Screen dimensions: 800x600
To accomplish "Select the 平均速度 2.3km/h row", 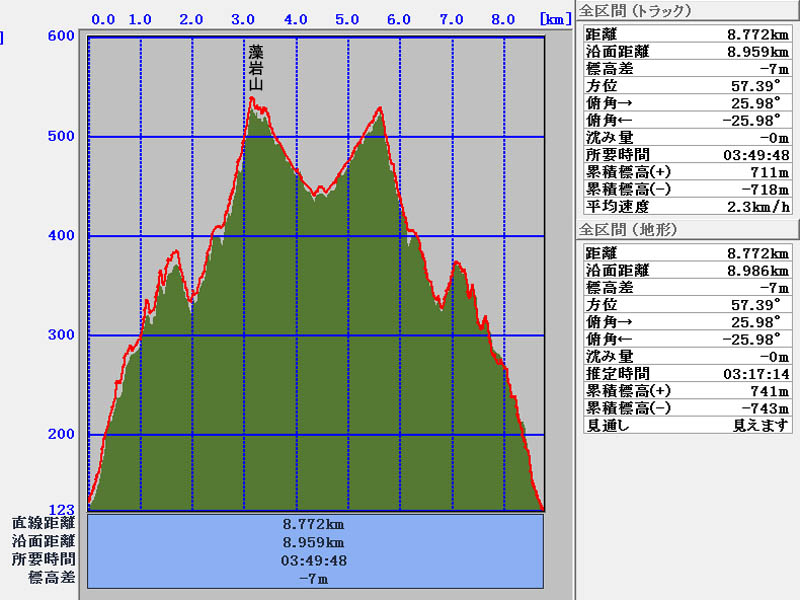I will pyautogui.click(x=686, y=206).
